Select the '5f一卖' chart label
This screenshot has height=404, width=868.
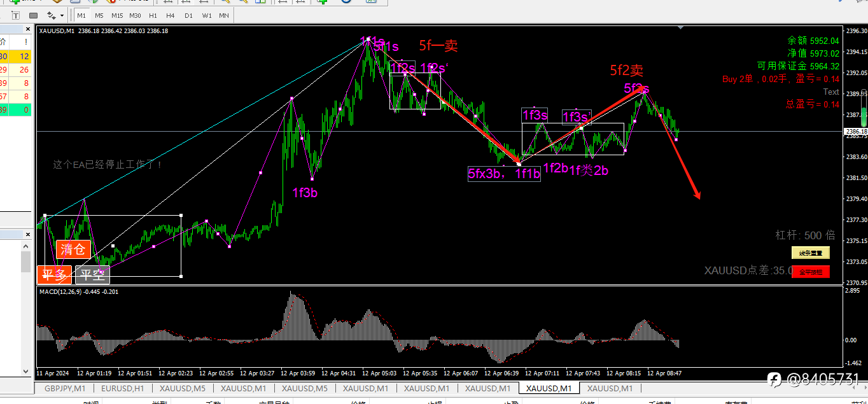438,45
